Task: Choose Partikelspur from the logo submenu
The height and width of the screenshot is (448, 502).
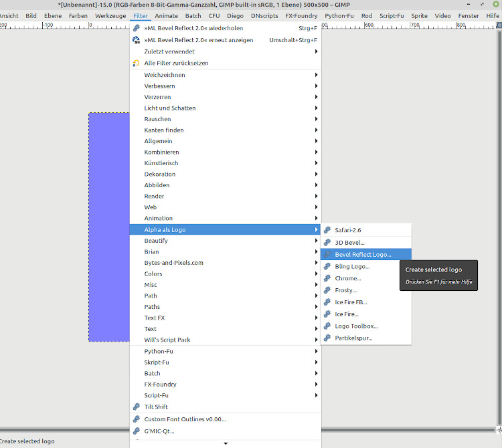Action: pyautogui.click(x=353, y=338)
